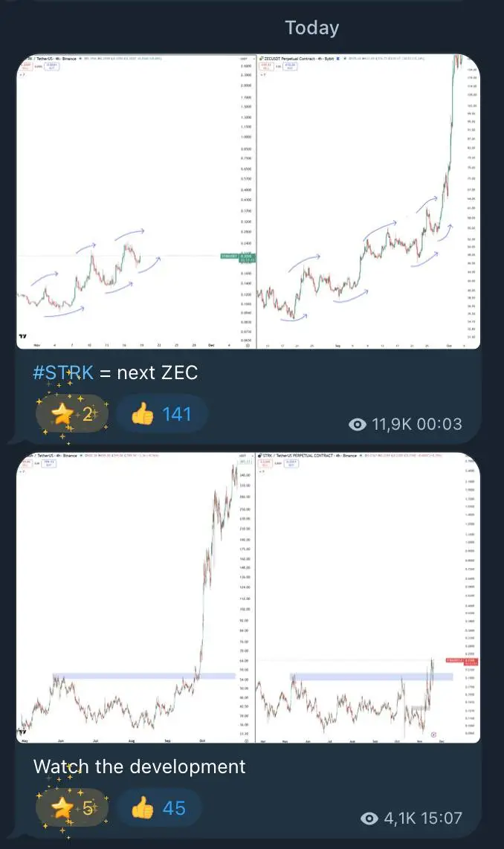Image resolution: width=504 pixels, height=849 pixels.
Task: Click the Today date header
Action: (312, 28)
